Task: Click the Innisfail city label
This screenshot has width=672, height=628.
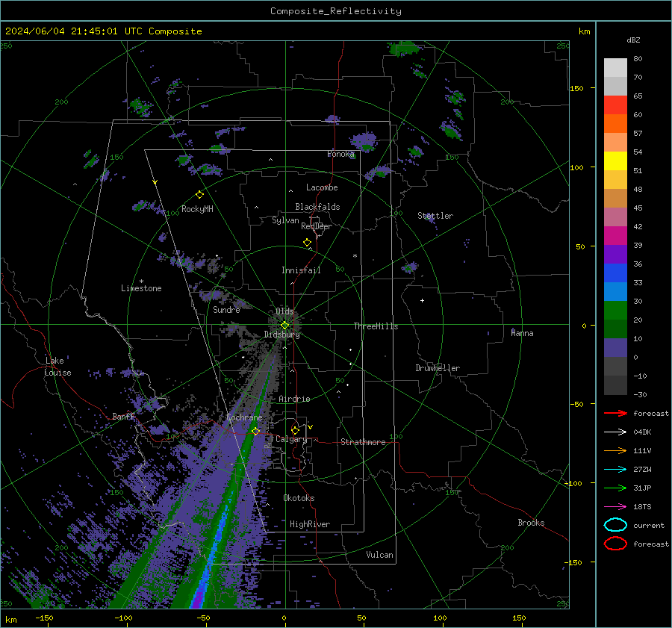Action: [x=301, y=270]
